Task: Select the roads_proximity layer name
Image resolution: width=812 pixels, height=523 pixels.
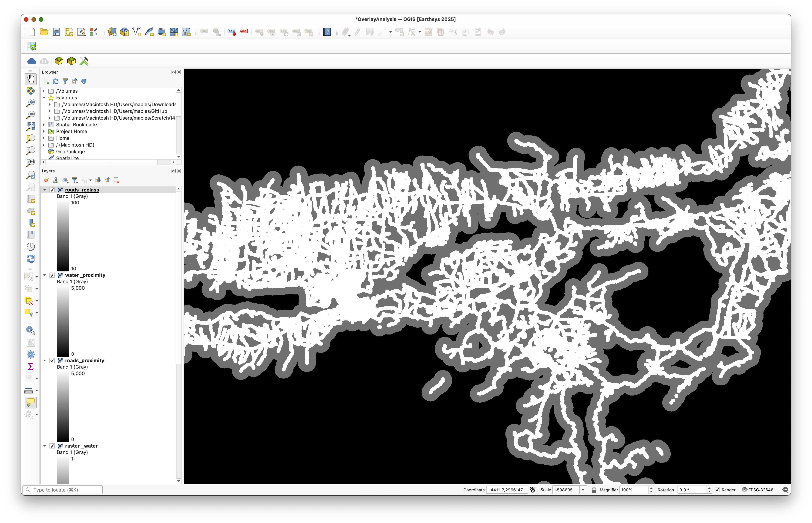Action: (85, 361)
